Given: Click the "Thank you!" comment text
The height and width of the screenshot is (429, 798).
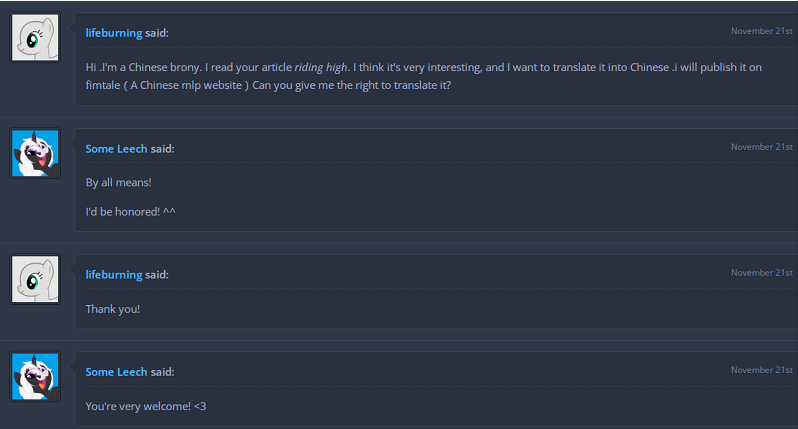Looking at the screenshot, I should tap(113, 309).
